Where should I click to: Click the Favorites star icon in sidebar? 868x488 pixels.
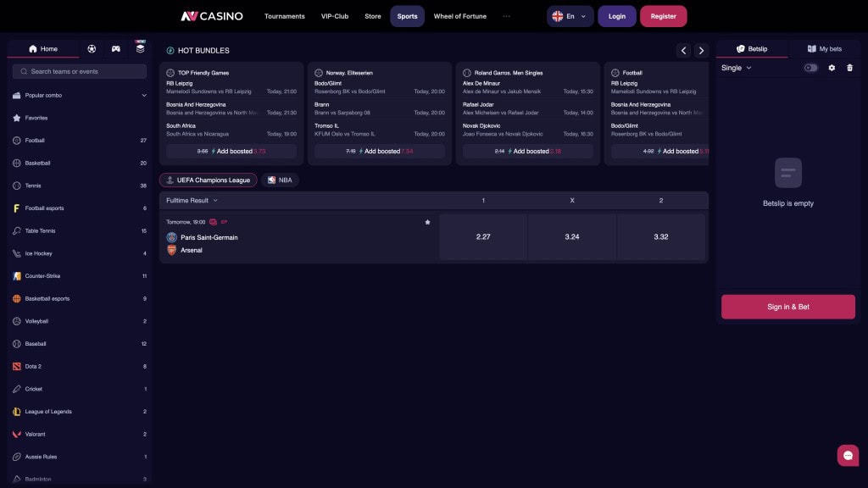click(17, 118)
